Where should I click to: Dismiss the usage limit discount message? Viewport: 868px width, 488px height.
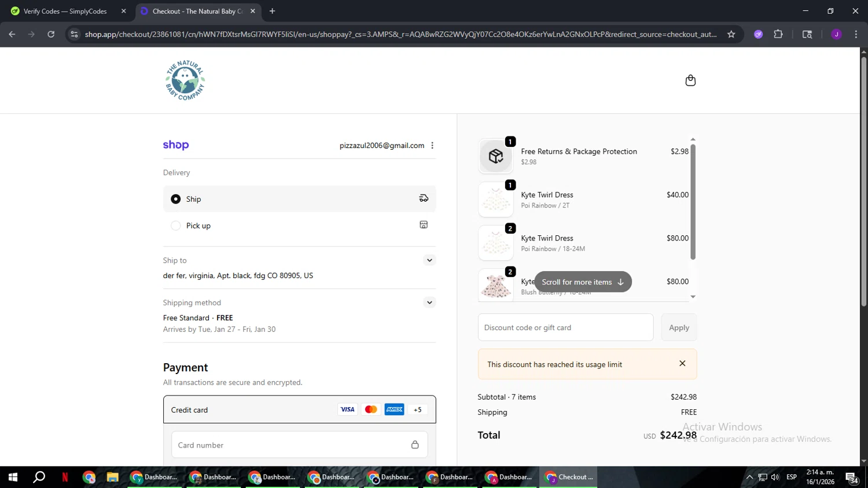pyautogui.click(x=682, y=363)
